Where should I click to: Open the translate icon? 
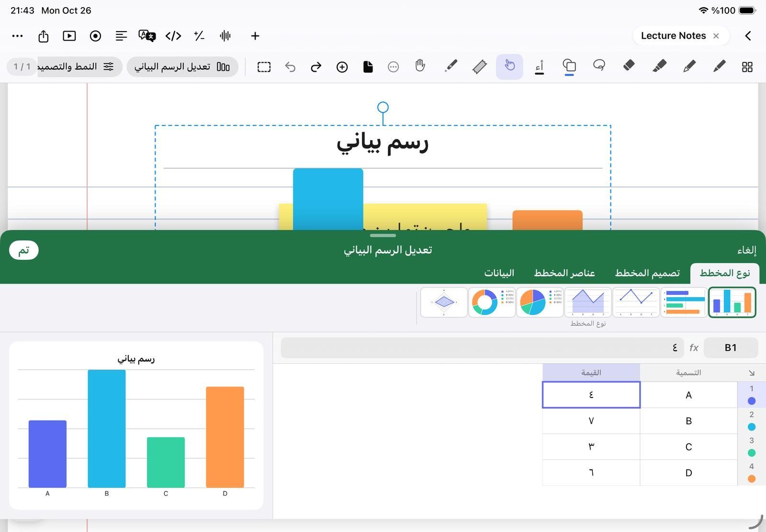[x=147, y=36]
